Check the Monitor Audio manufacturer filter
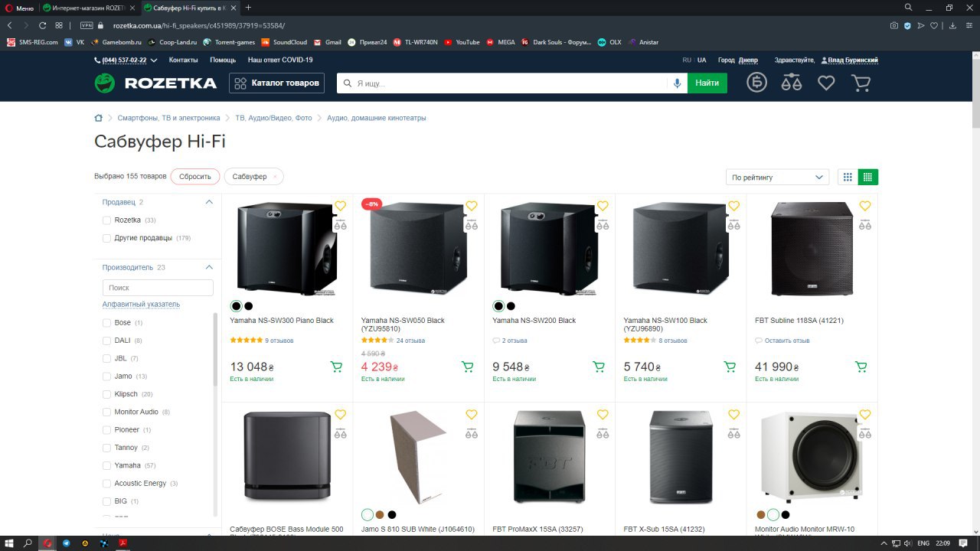The height and width of the screenshot is (551, 980). [107, 412]
